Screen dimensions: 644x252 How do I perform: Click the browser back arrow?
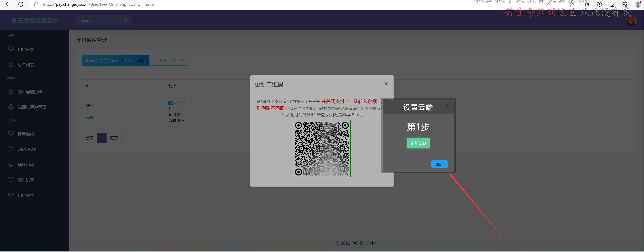point(8,4)
